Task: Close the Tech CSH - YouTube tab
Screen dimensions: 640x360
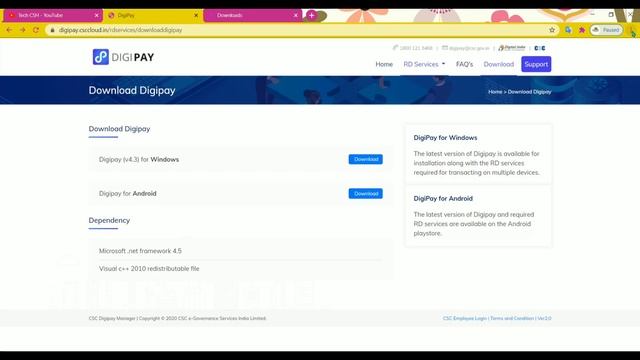Action: pos(97,15)
